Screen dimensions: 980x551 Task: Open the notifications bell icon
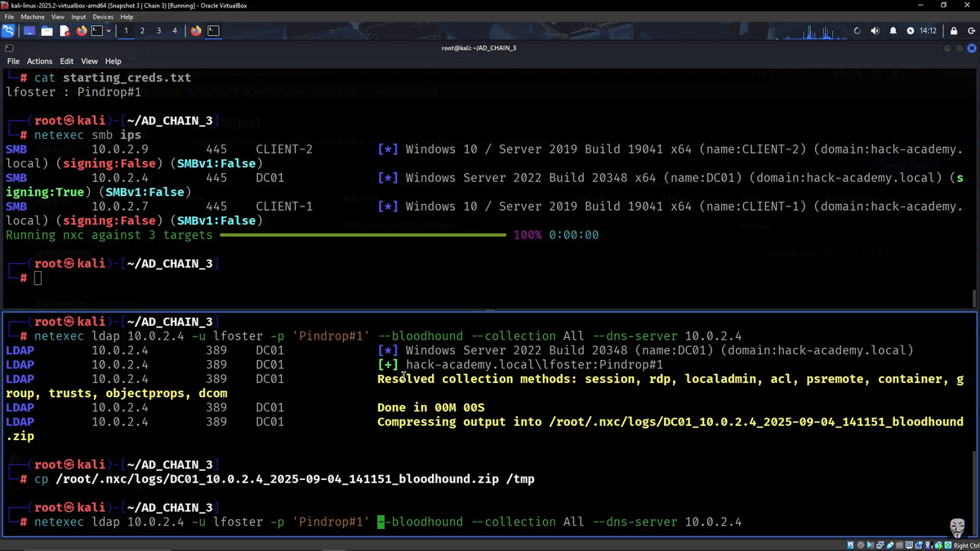pyautogui.click(x=893, y=31)
